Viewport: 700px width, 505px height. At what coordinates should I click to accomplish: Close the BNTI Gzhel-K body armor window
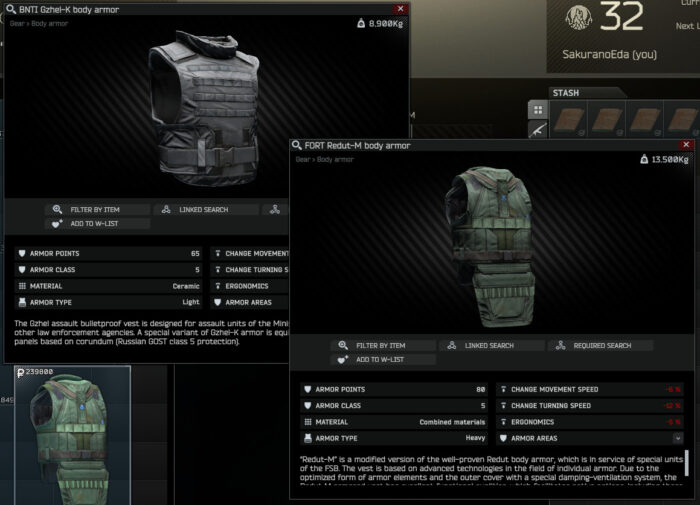point(400,9)
